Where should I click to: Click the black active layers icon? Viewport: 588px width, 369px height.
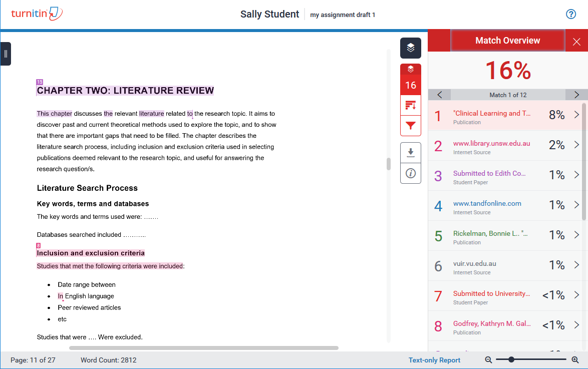click(411, 48)
